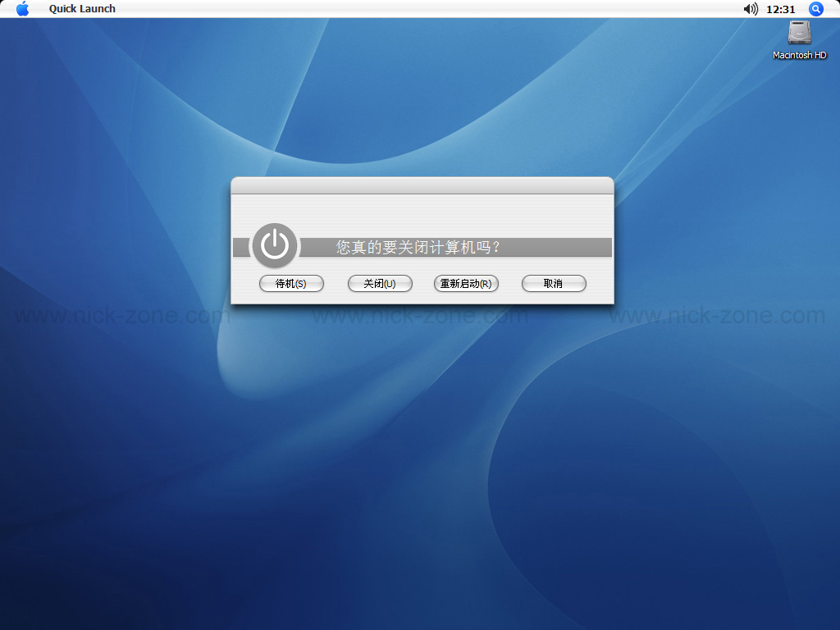The image size is (840, 630).
Task: Click the shutdown dialog title bar
Action: tap(422, 186)
